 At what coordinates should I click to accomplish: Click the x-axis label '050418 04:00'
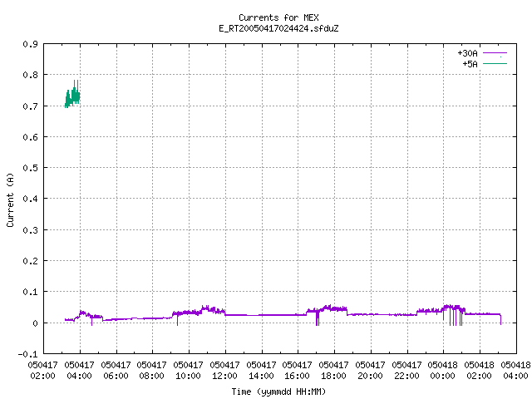pyautogui.click(x=515, y=370)
